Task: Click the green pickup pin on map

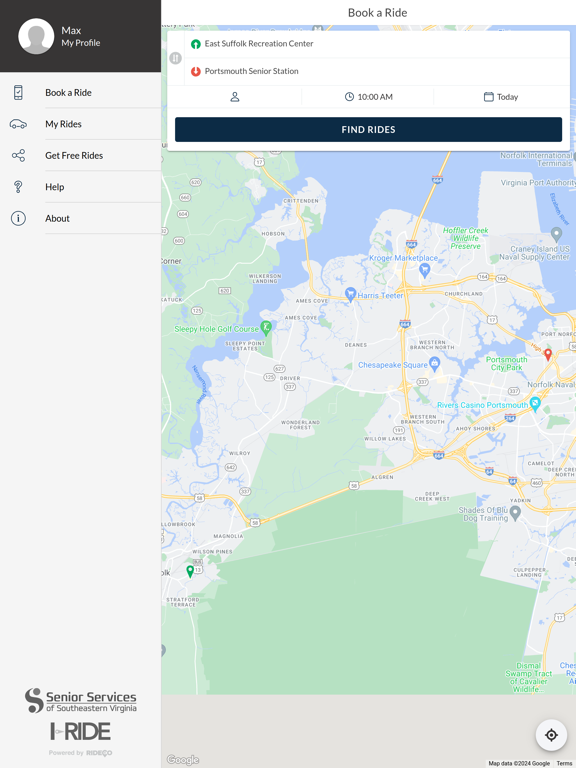Action: pos(191,572)
